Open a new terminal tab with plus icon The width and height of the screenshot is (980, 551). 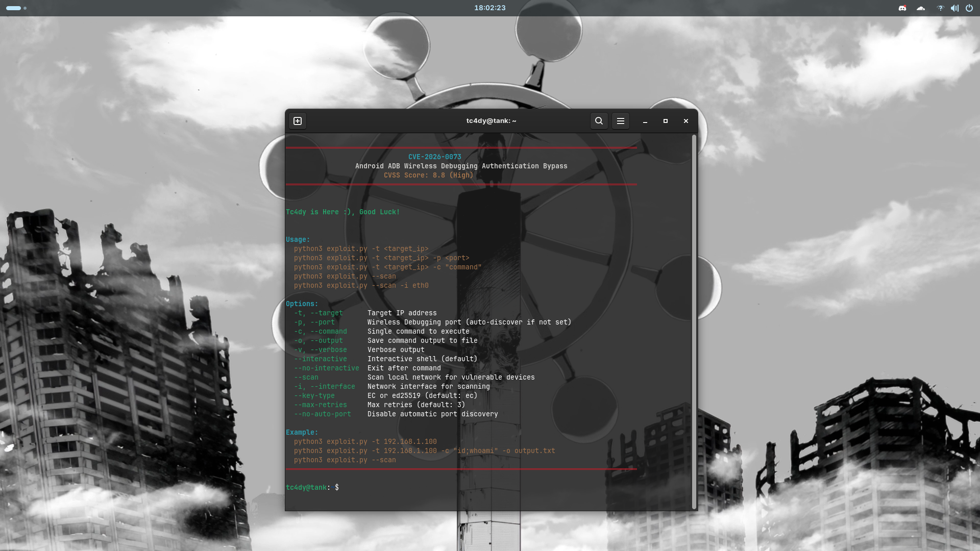pos(298,121)
